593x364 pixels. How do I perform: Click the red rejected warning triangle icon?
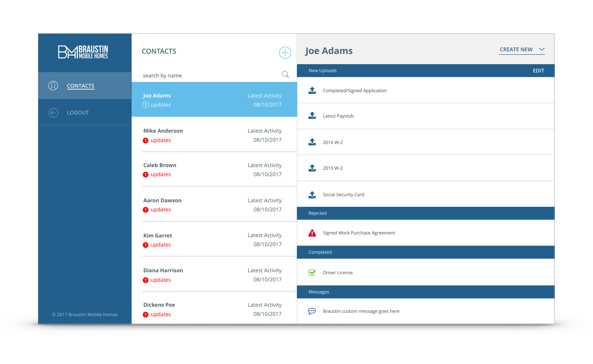tap(312, 233)
